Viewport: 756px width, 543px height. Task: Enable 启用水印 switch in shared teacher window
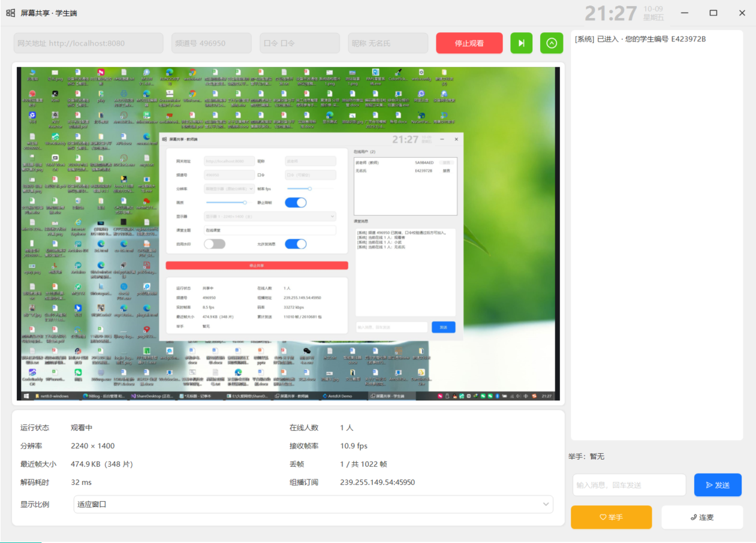[x=215, y=244]
